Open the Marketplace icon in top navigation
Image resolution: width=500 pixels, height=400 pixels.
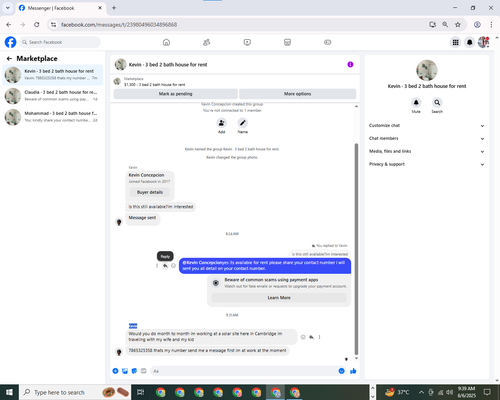tap(287, 42)
